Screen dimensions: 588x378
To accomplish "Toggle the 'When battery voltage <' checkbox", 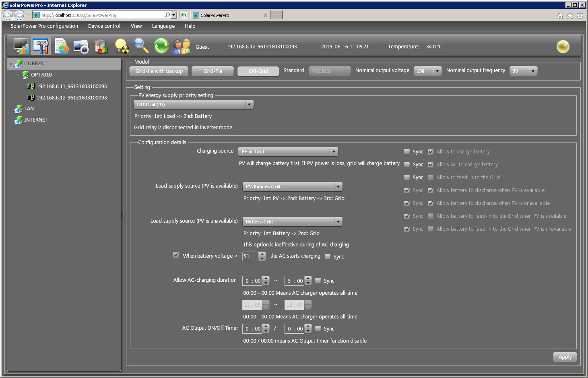I will pyautogui.click(x=176, y=255).
